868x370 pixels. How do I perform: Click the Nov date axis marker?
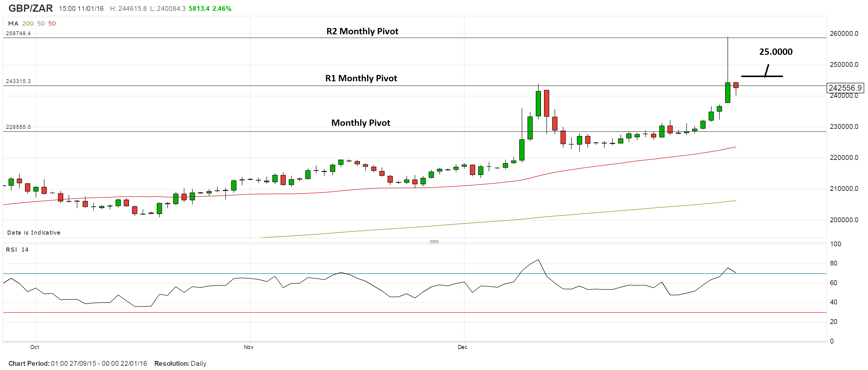[x=248, y=347]
